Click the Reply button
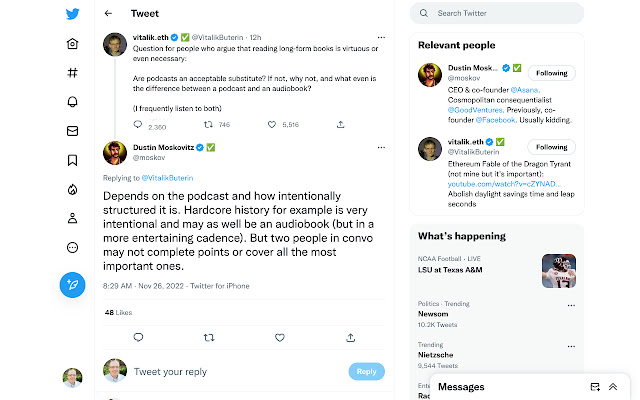The image size is (640, 400). pyautogui.click(x=367, y=371)
